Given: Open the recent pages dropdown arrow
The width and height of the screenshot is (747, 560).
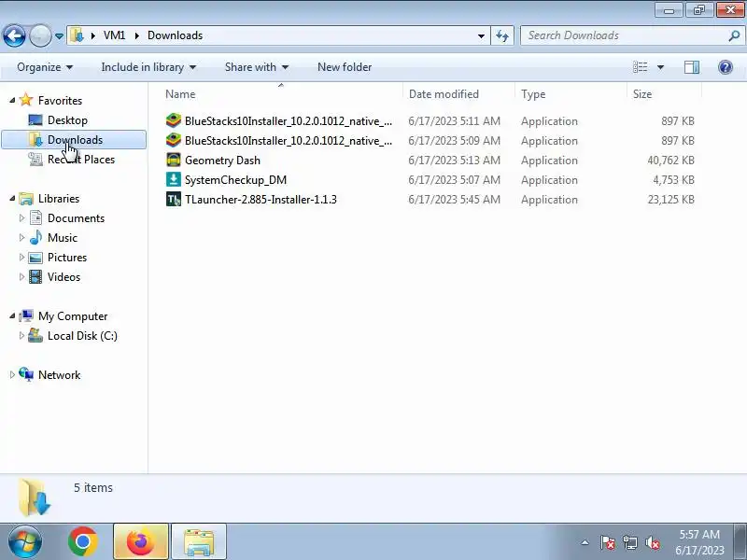Looking at the screenshot, I should coord(59,36).
